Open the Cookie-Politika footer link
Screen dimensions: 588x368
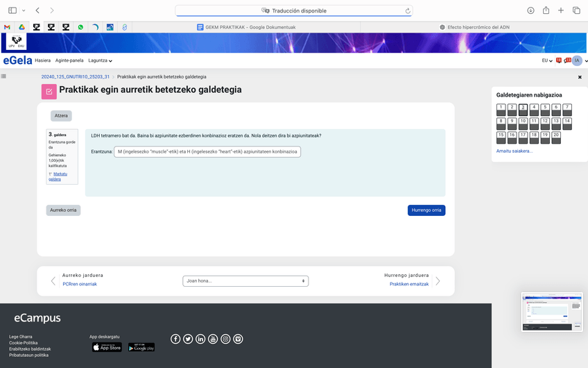24,343
